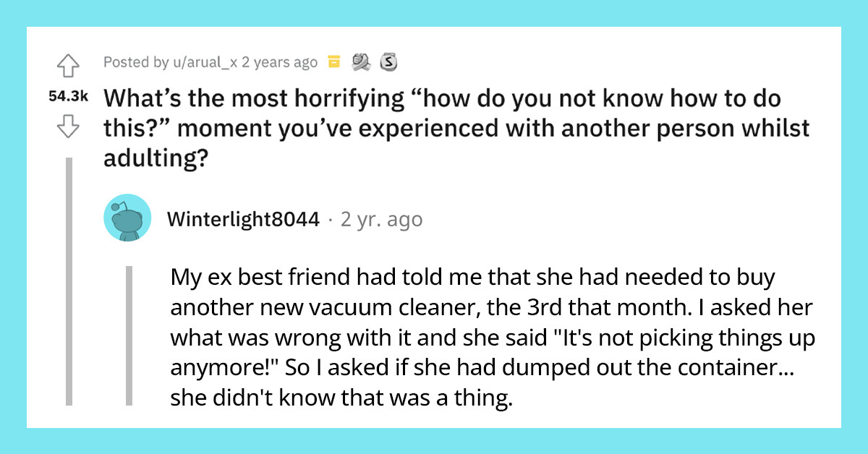Viewport: 868px width, 454px height.
Task: Click Winterlight8044's Snoo avatar icon
Action: (x=127, y=218)
